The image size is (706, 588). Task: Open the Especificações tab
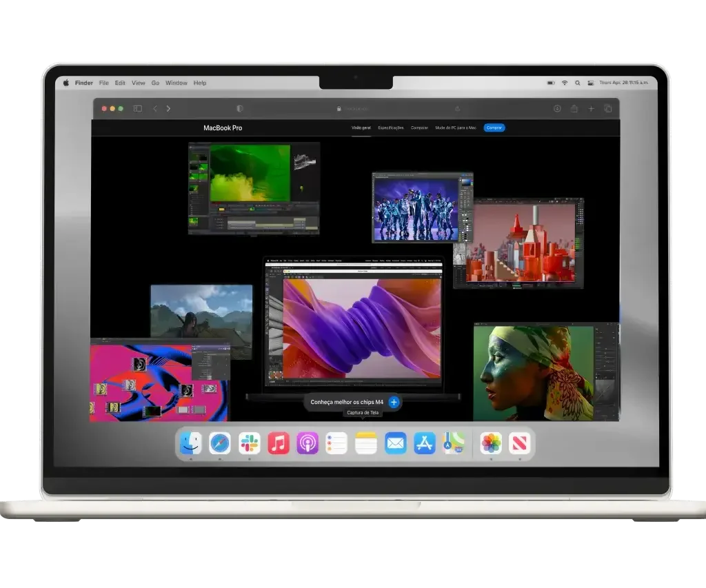pyautogui.click(x=391, y=128)
